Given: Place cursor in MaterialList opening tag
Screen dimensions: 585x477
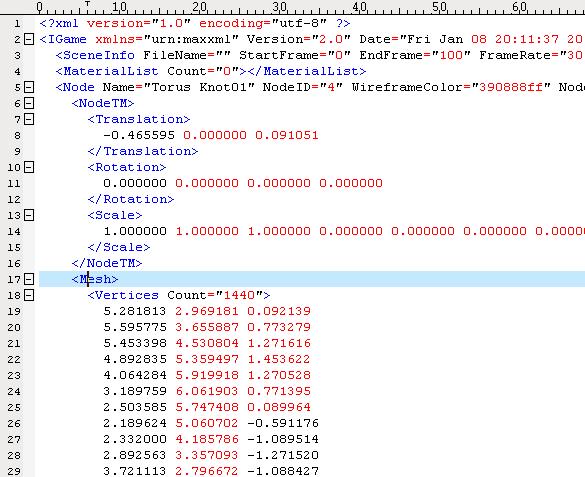Looking at the screenshot, I should 107,71.
